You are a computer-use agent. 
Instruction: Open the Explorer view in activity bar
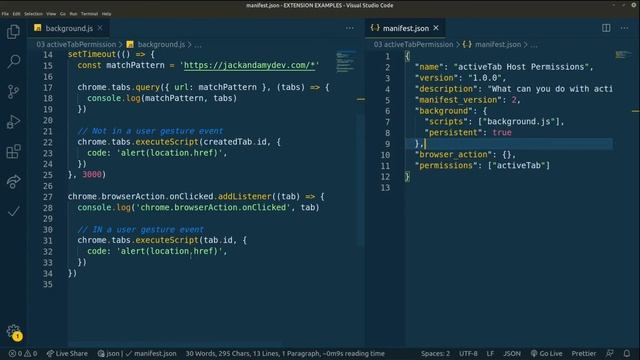pos(13,31)
